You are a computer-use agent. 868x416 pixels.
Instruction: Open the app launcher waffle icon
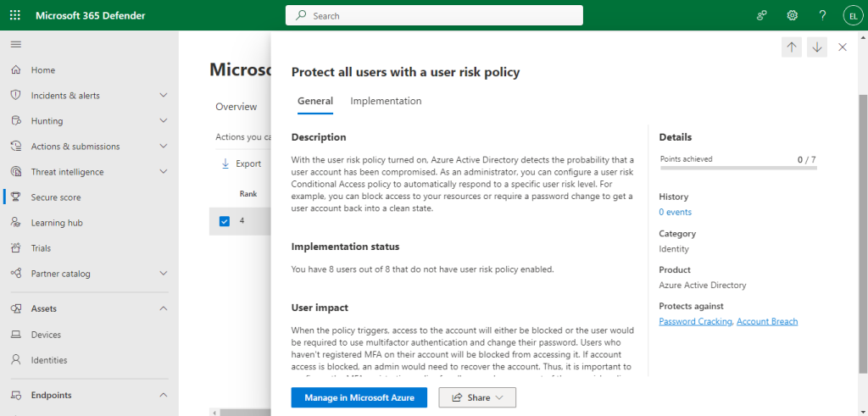(15, 15)
